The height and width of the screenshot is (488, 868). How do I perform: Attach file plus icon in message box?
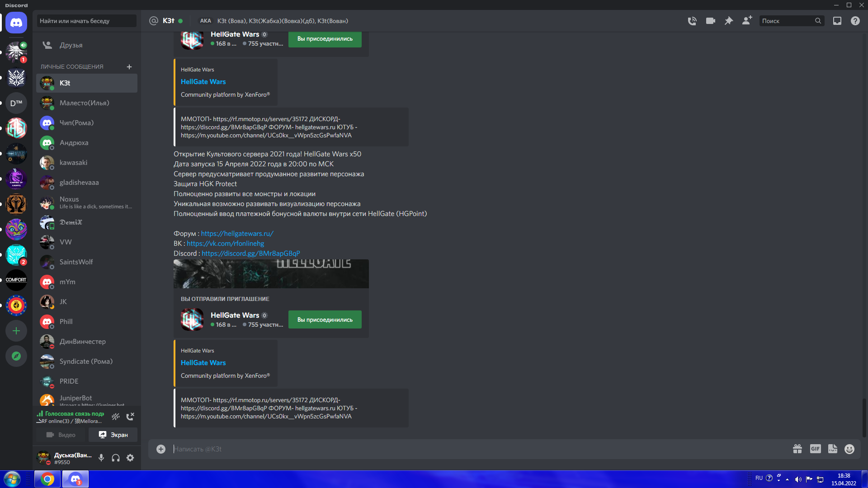(x=161, y=449)
